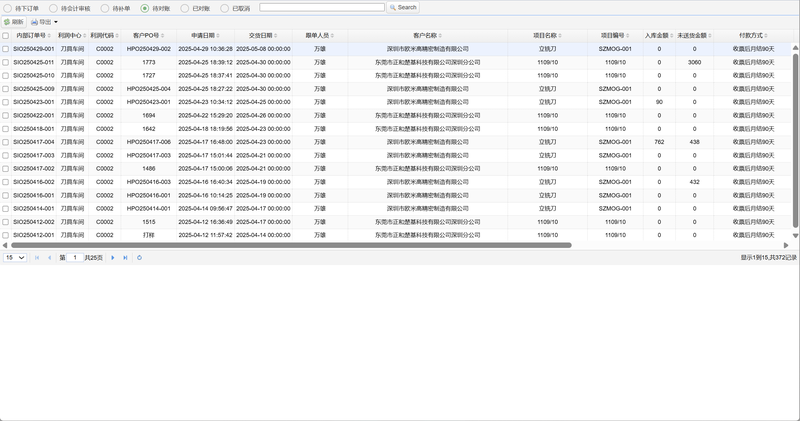The image size is (800, 421).
Task: Sort by 跟单人员 column header
Action: (x=320, y=36)
